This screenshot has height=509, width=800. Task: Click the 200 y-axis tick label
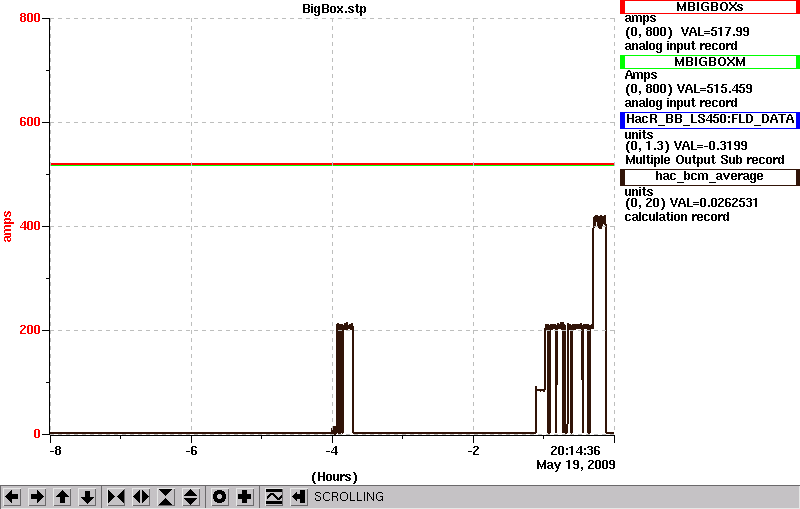click(30, 330)
